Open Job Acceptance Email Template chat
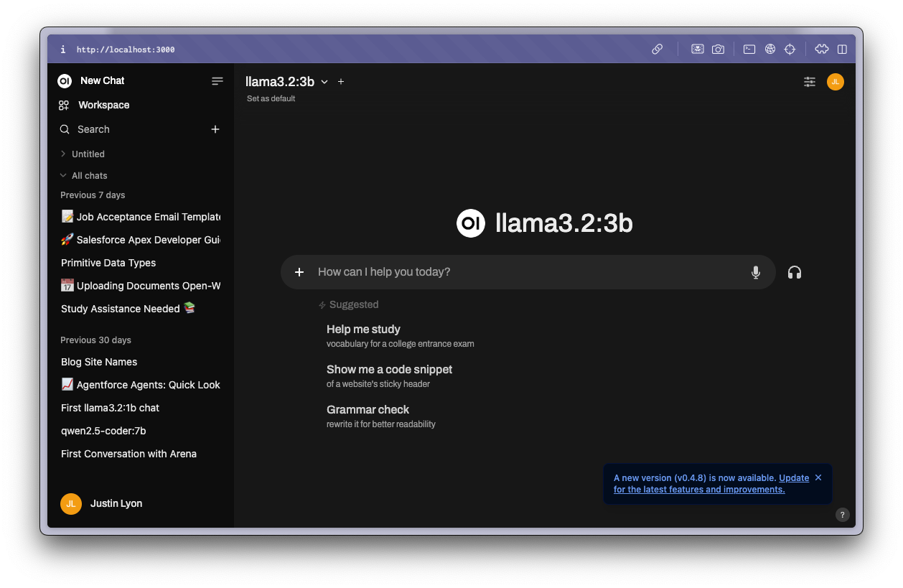 click(x=141, y=217)
